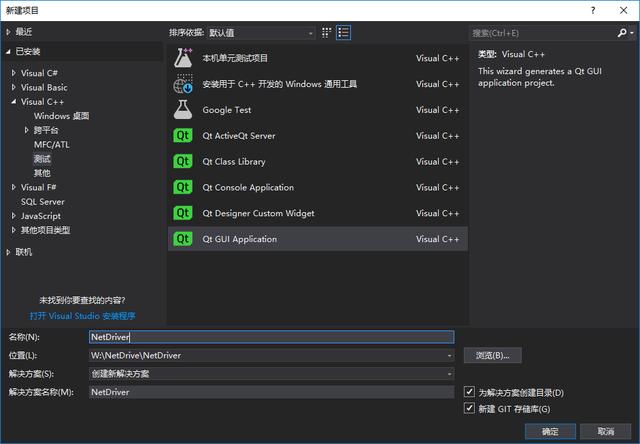640x444 pixels.
Task: Collapse the 已安装 section
Action: click(8, 51)
